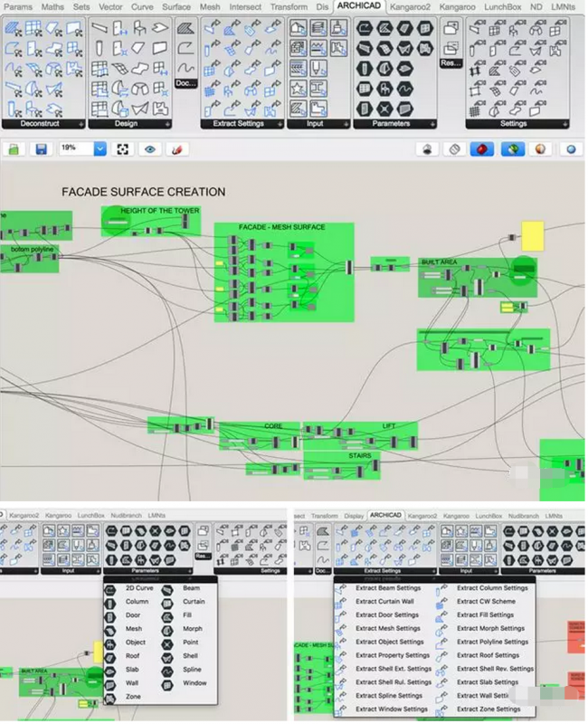Expand the Deconstruct panel in the ribbon
Screen dimensions: 588x724
[43, 123]
